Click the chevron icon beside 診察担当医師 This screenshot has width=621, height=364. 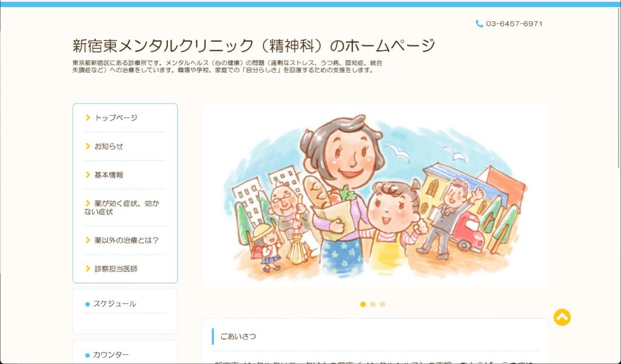pyautogui.click(x=88, y=269)
